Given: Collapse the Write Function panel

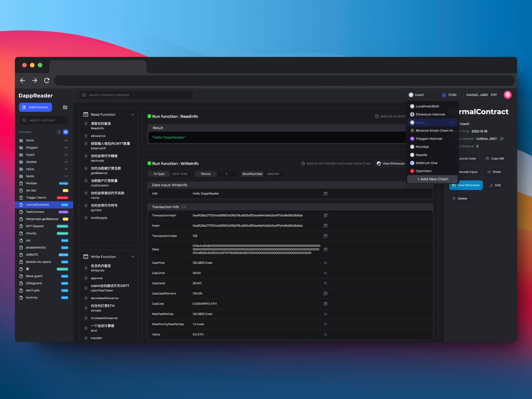Looking at the screenshot, I should (132, 257).
